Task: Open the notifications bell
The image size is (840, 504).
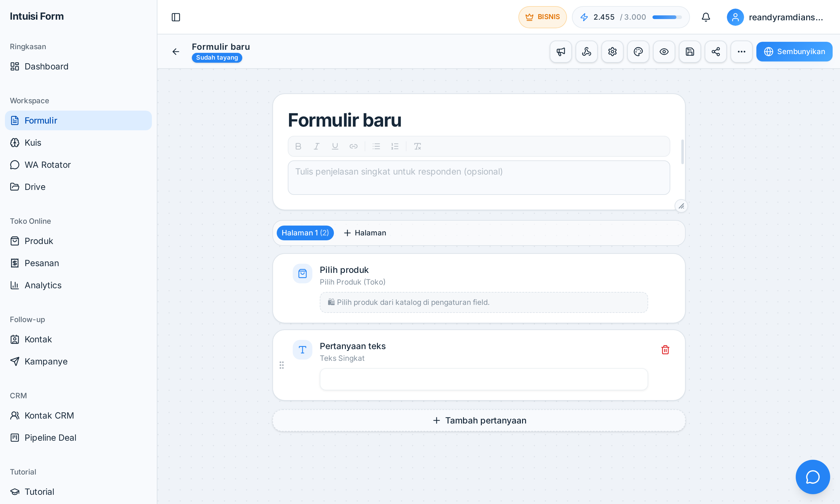Action: [x=706, y=17]
